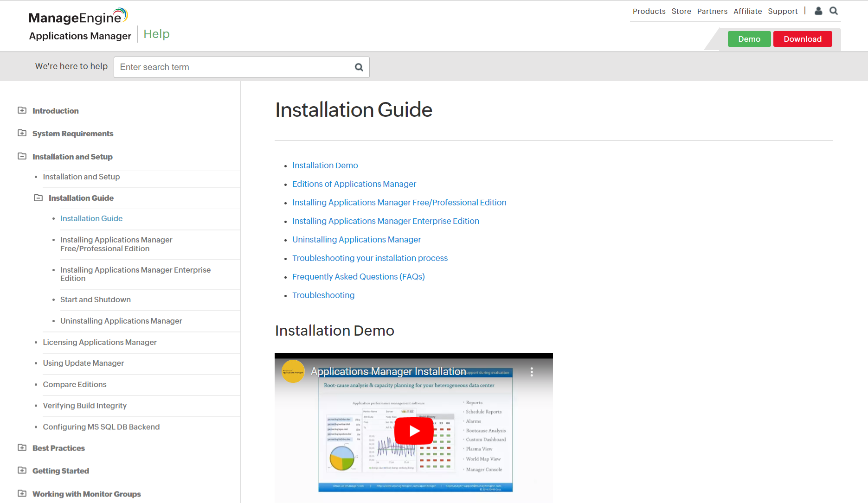Select the blue Installation Guide sidebar item
The width and height of the screenshot is (868, 503).
tap(91, 218)
